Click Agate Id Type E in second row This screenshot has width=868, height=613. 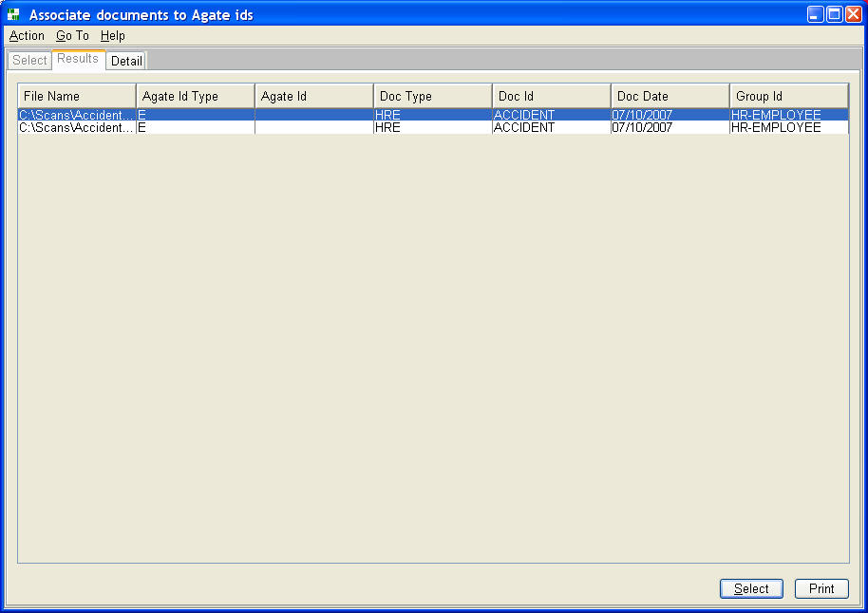coord(142,128)
